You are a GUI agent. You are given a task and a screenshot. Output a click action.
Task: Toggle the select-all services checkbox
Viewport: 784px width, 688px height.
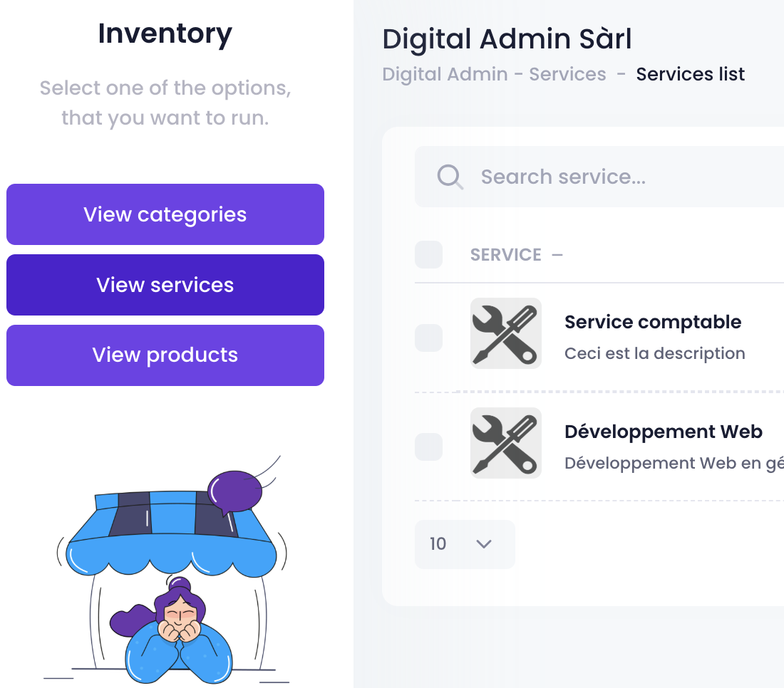click(428, 255)
